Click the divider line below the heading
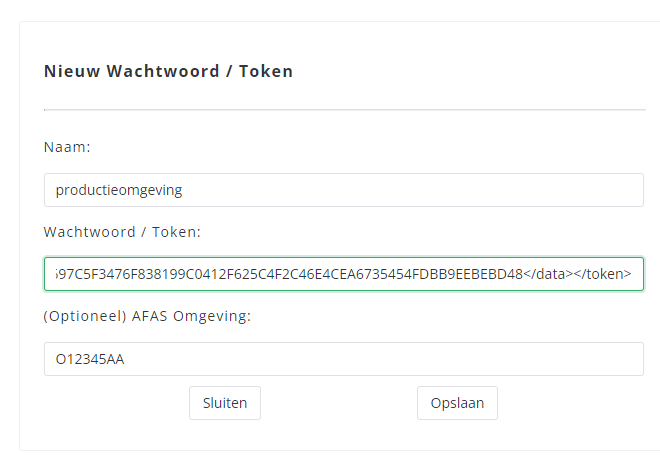Screen dimensions: 660x457 pyautogui.click(x=343, y=109)
